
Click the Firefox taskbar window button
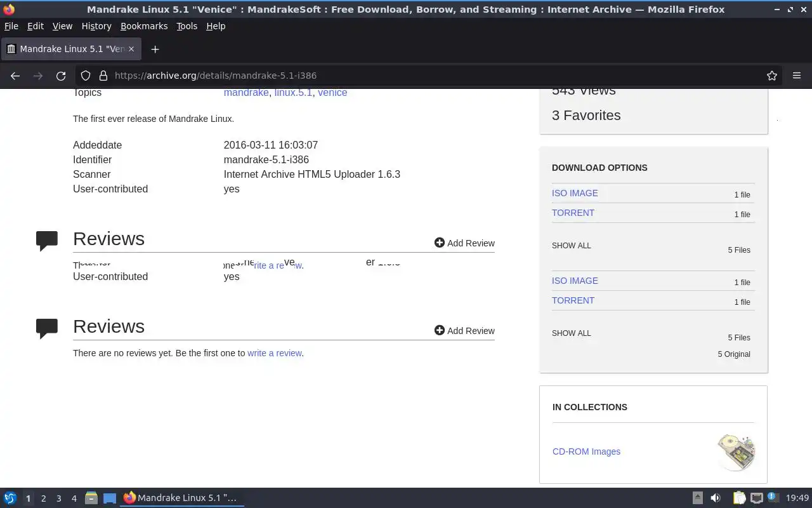click(x=182, y=498)
